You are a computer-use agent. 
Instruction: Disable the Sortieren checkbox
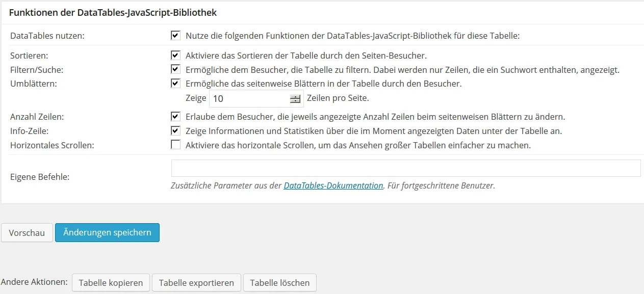pos(176,55)
